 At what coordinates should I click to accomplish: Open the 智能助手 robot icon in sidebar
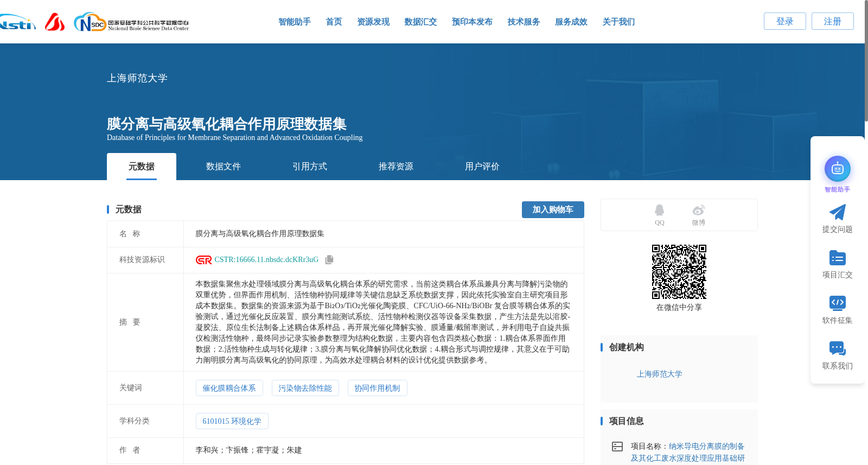[837, 169]
